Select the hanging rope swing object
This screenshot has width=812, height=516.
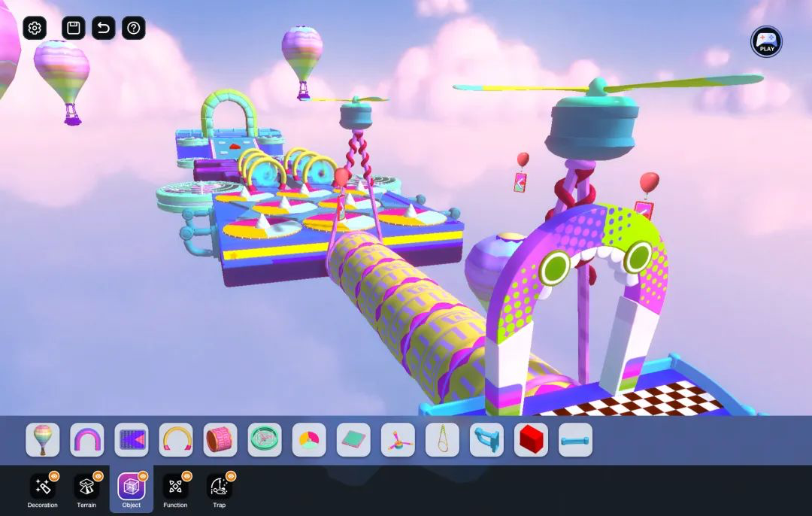(442, 440)
